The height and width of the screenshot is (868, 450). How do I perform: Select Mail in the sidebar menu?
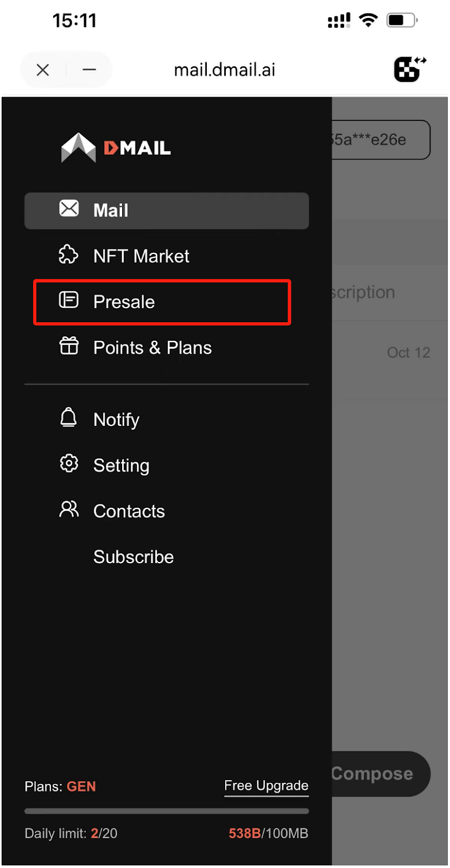167,210
